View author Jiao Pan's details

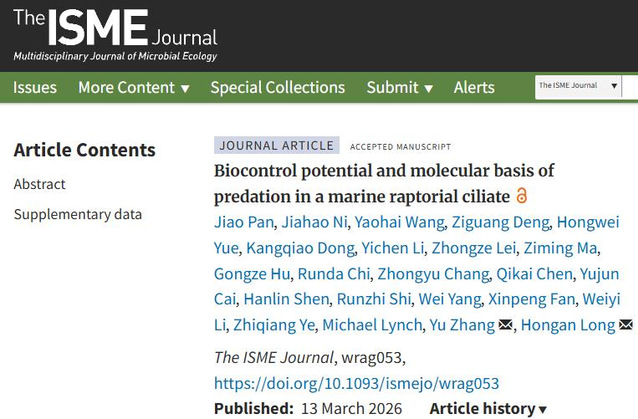[243, 221]
